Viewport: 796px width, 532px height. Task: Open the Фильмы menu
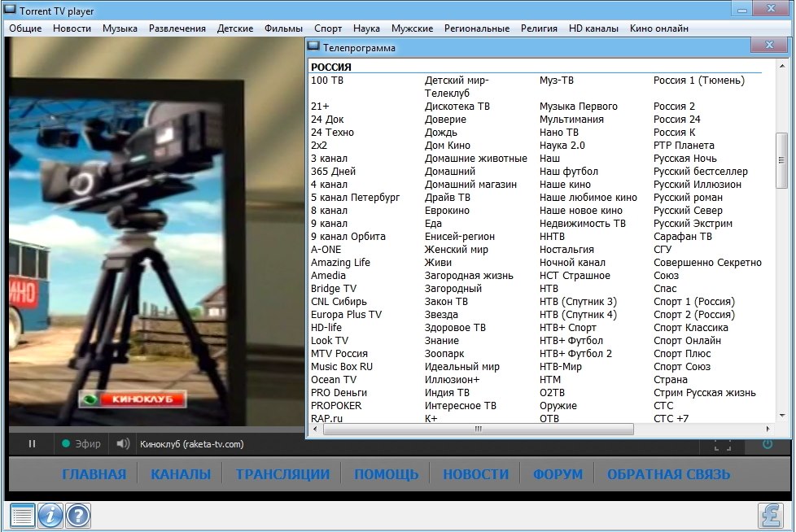[x=283, y=28]
